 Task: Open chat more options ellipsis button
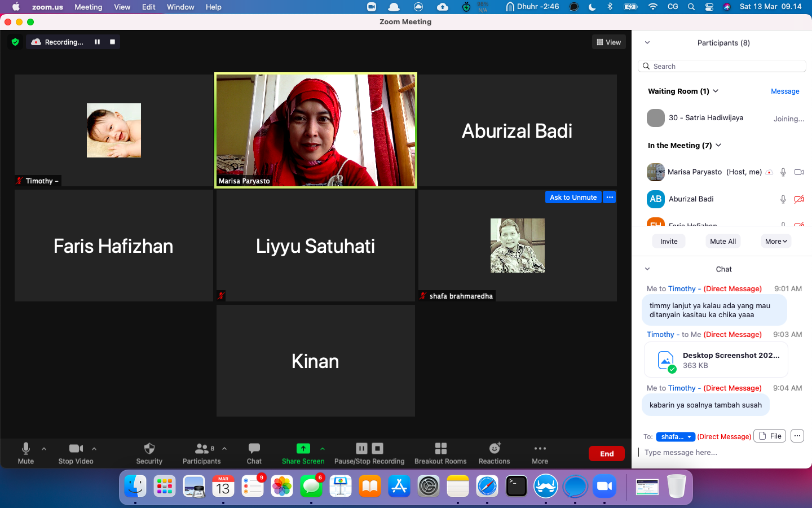pos(797,436)
